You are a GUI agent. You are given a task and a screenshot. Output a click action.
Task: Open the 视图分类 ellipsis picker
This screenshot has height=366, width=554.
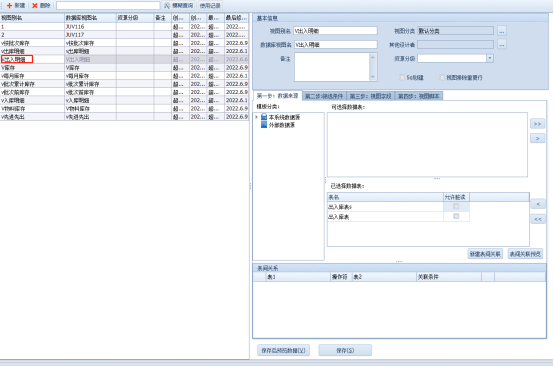502,31
